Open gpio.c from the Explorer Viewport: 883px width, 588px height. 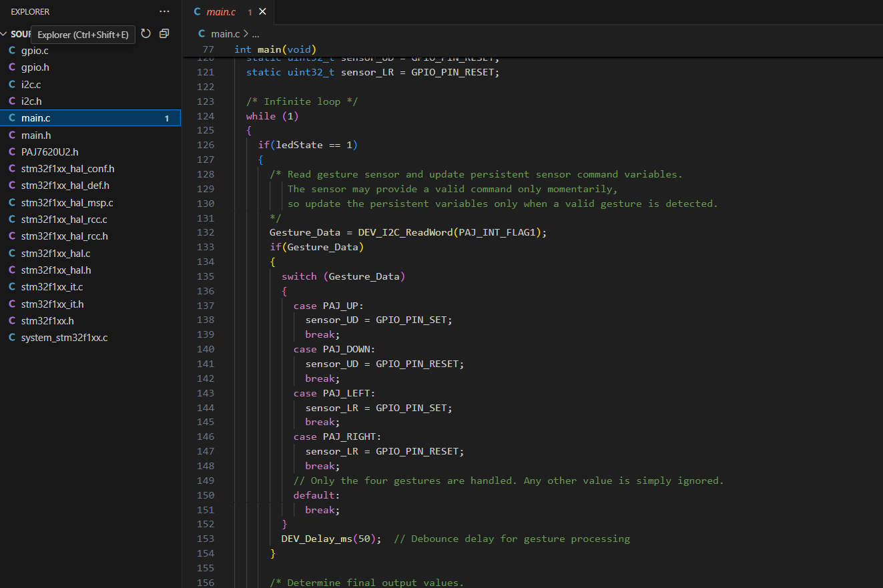click(x=35, y=51)
